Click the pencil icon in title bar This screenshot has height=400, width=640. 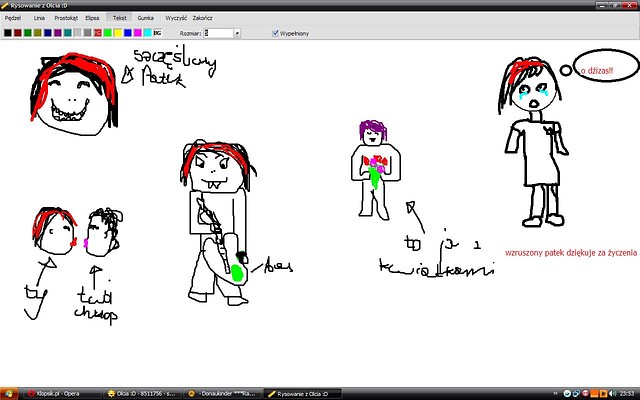point(5,5)
